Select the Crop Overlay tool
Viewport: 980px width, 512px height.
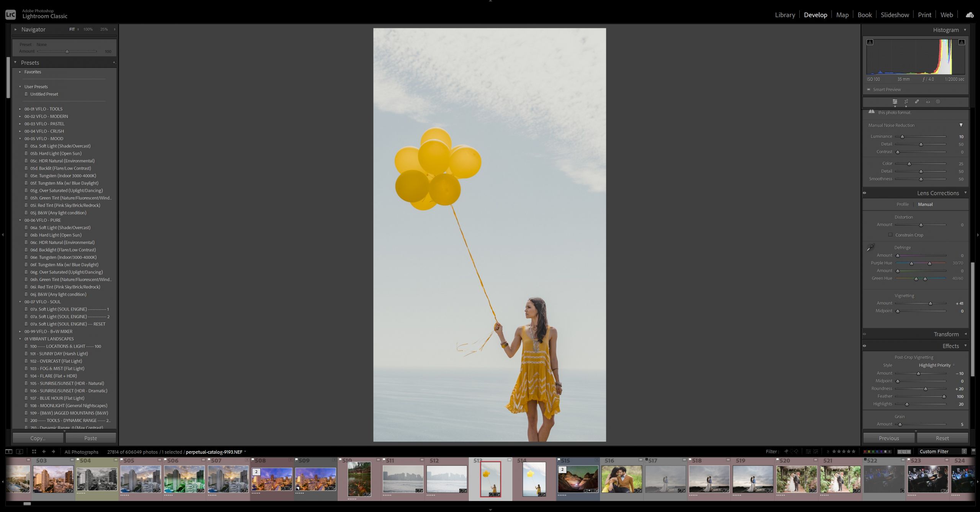coord(906,102)
